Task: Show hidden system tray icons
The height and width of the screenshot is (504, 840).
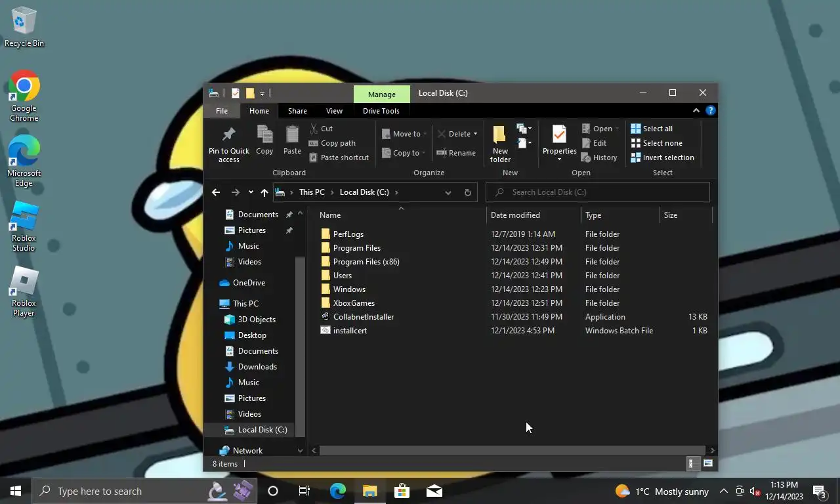Action: pyautogui.click(x=723, y=491)
